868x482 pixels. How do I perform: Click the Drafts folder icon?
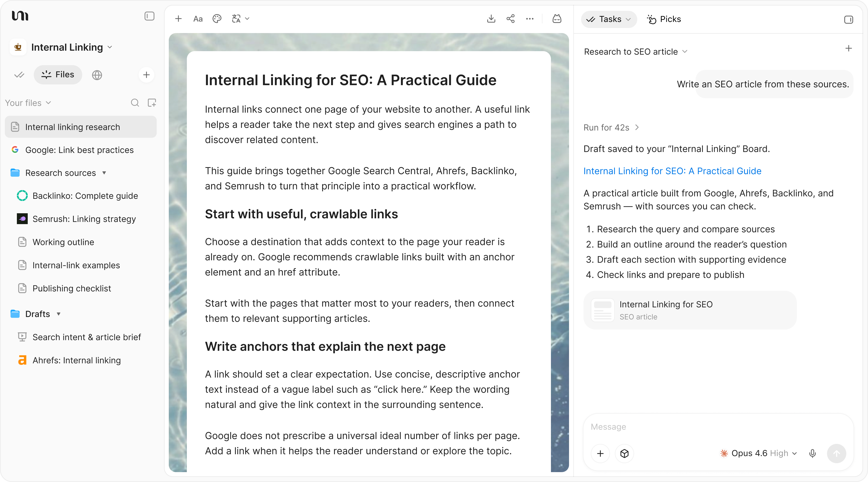click(15, 314)
